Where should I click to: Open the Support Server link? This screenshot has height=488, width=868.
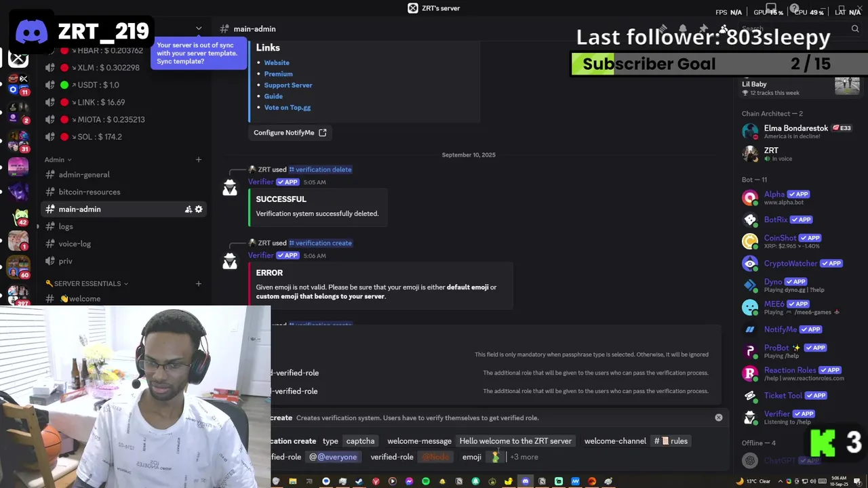coord(288,85)
